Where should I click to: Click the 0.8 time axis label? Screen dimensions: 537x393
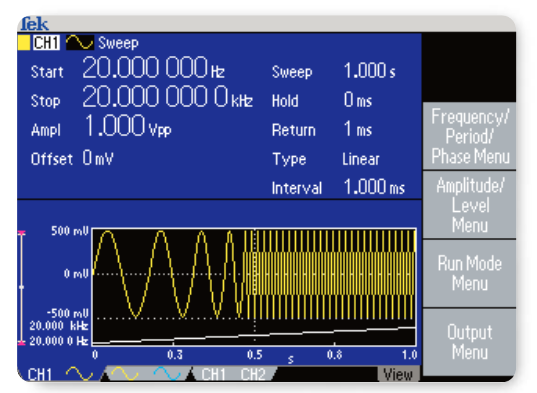[x=334, y=355]
